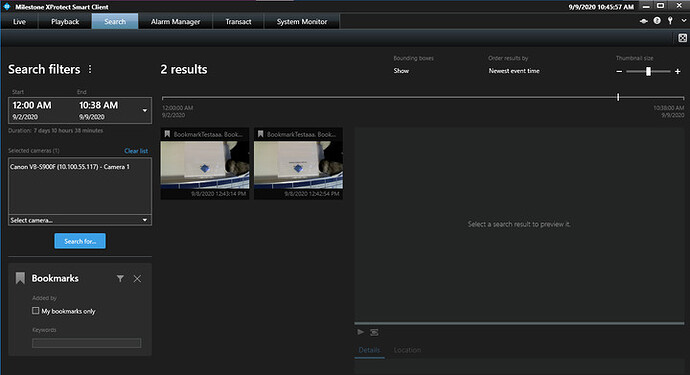This screenshot has height=375, width=690.
Task: Maximize the Smart Client window
Action: (x=661, y=6)
